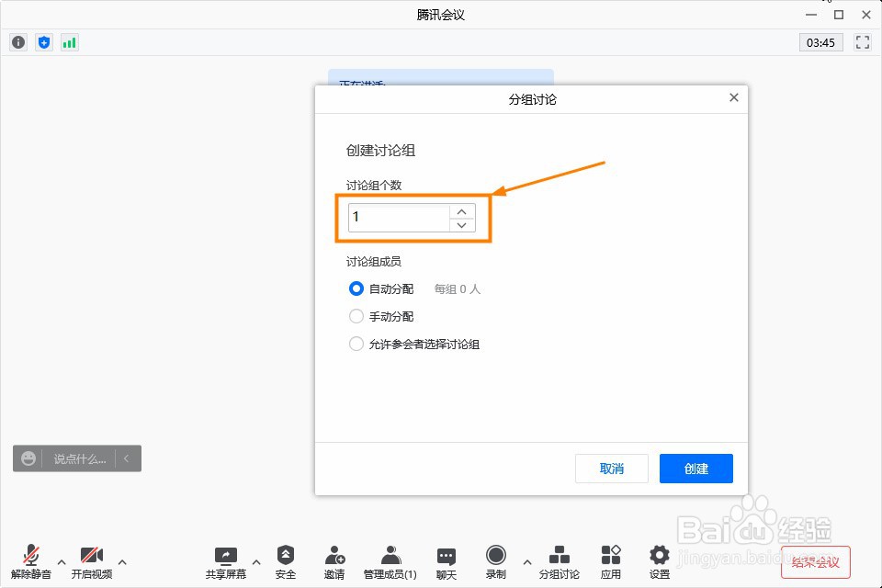Expand audio options arrow next to 解除静音
This screenshot has height=588, width=882.
(x=62, y=561)
